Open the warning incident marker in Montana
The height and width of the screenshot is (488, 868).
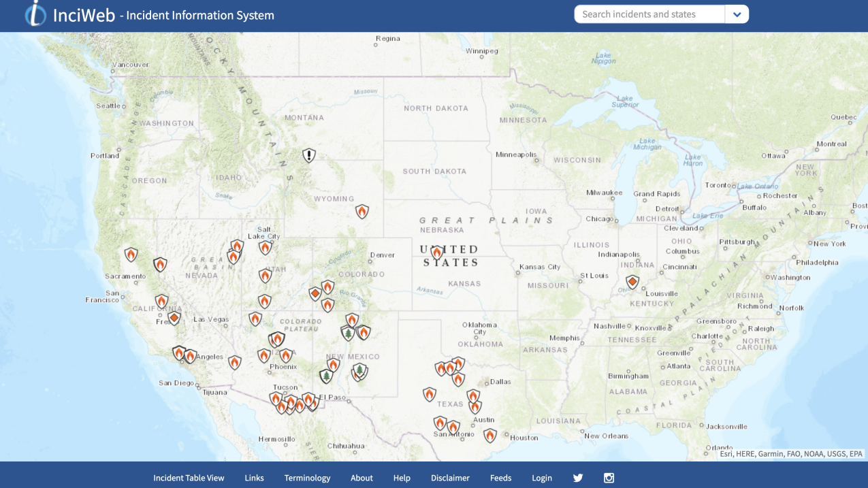click(308, 154)
